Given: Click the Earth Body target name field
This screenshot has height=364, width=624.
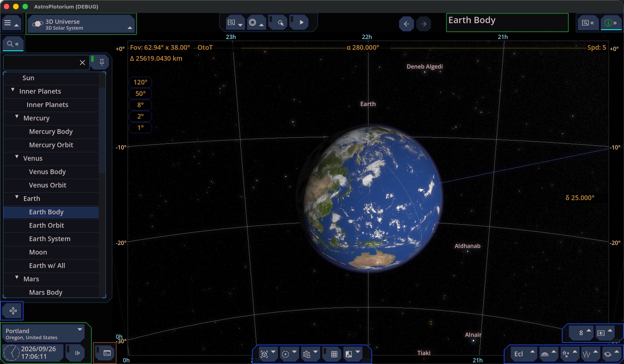Looking at the screenshot, I should pos(507,23).
